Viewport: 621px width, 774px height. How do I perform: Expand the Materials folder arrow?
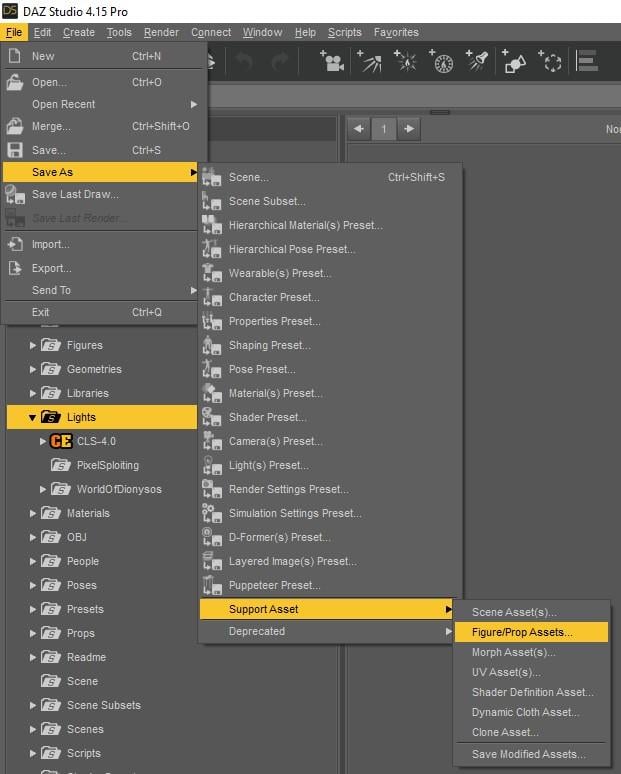pos(33,513)
